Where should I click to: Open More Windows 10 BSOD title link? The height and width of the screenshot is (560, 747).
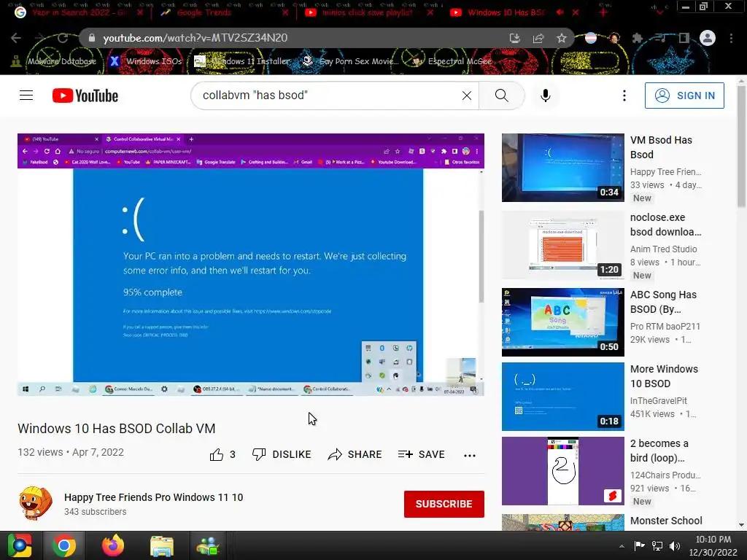[x=664, y=376]
